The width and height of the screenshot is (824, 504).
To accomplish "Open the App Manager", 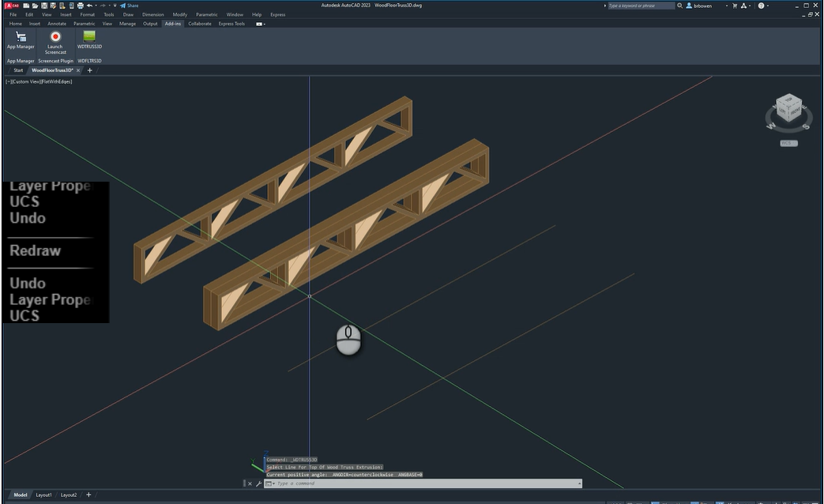I will pyautogui.click(x=21, y=38).
